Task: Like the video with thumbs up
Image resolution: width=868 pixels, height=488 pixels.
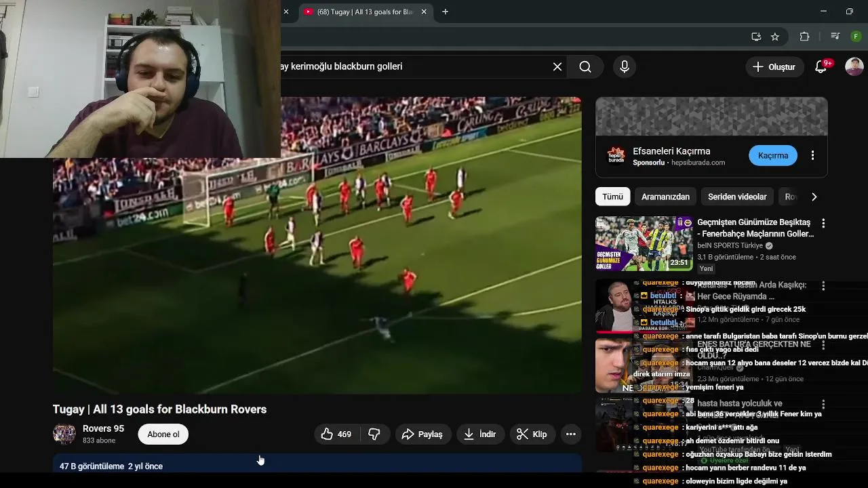Action: coord(337,434)
